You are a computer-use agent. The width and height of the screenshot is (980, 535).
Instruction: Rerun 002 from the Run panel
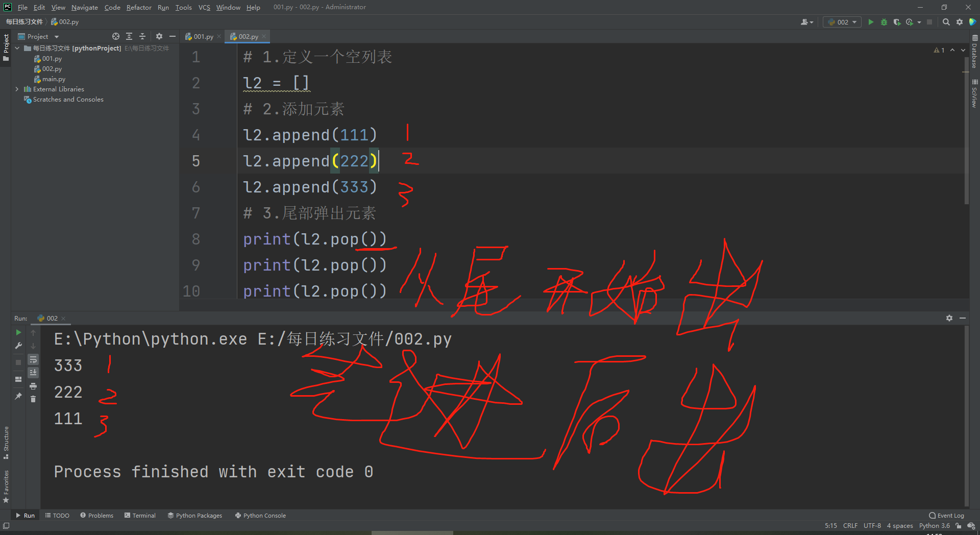[18, 332]
